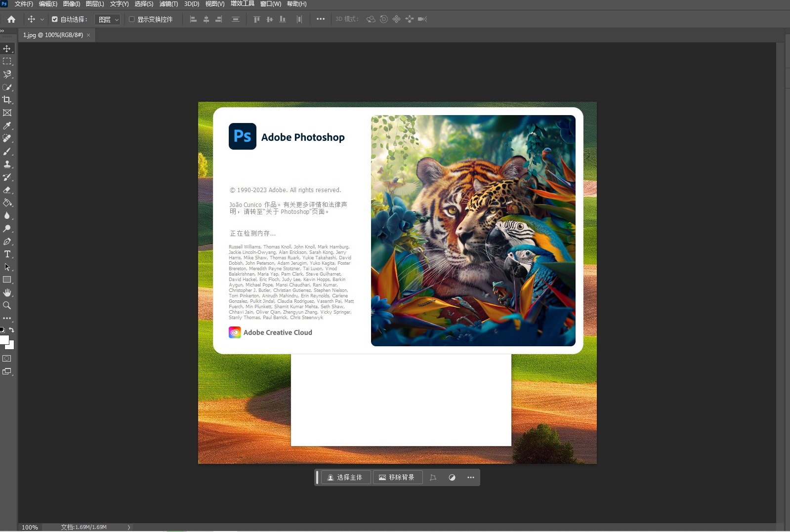Create adjustment layer from contextual taskbar
This screenshot has height=532, width=790.
click(x=452, y=477)
